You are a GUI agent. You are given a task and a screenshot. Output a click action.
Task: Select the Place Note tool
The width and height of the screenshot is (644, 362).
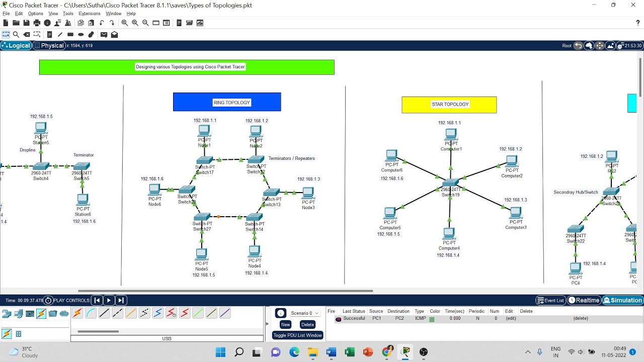pyautogui.click(x=49, y=35)
